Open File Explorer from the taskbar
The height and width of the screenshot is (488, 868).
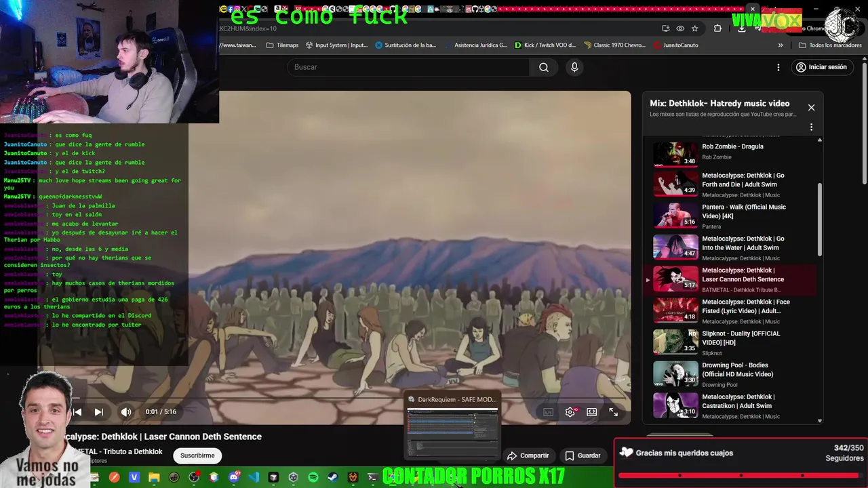[x=154, y=478]
